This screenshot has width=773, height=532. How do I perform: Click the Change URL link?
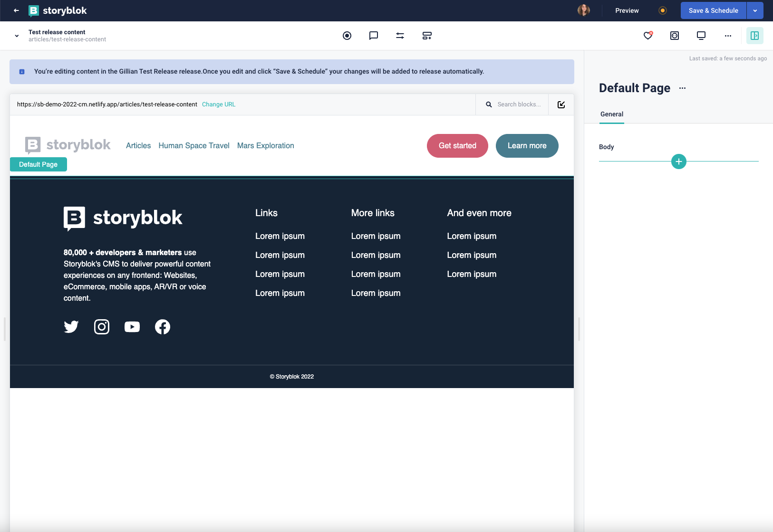click(219, 104)
